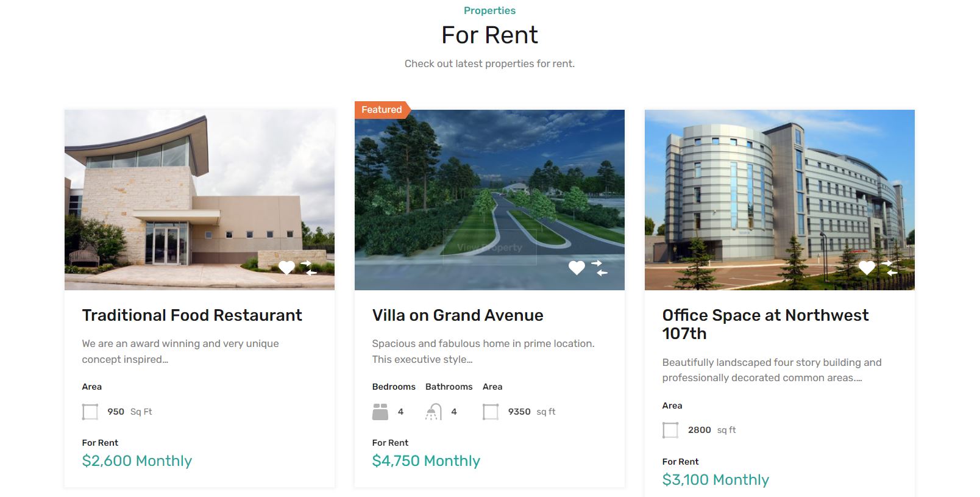Click area icon beside 2800 sq ft

click(x=670, y=431)
